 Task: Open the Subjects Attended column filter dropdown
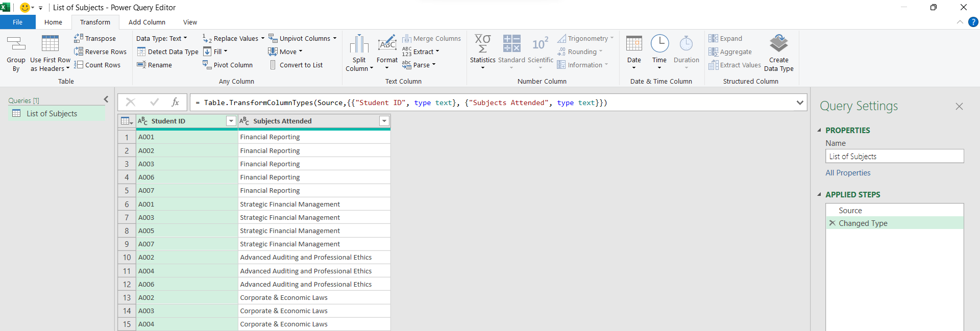pyautogui.click(x=384, y=121)
